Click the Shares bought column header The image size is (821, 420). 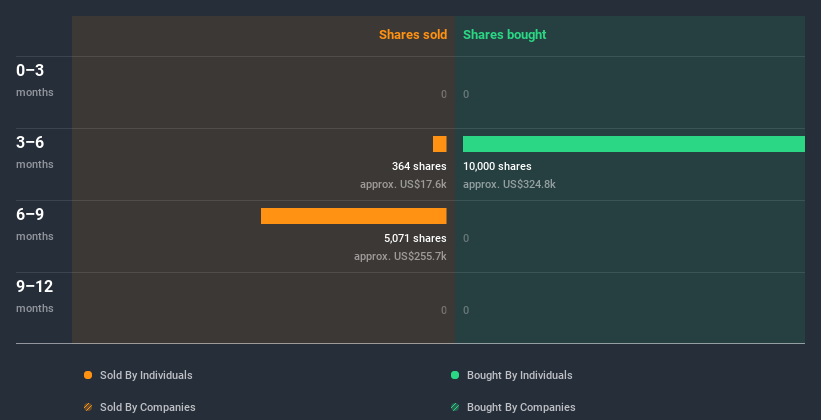[x=505, y=35]
